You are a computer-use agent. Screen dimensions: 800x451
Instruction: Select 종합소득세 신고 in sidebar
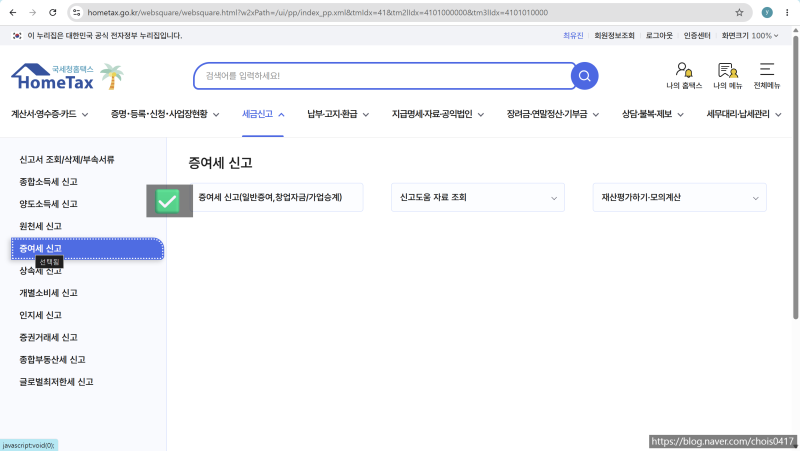(48, 182)
